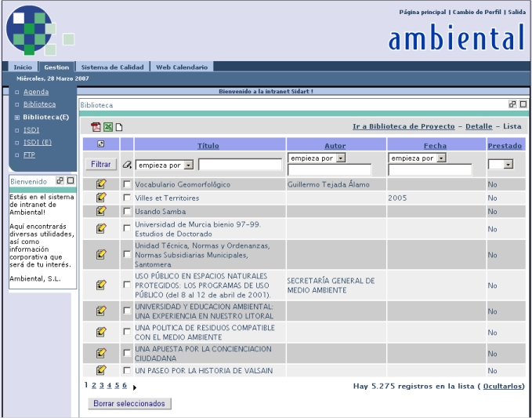Click the new blank document icon

click(119, 127)
